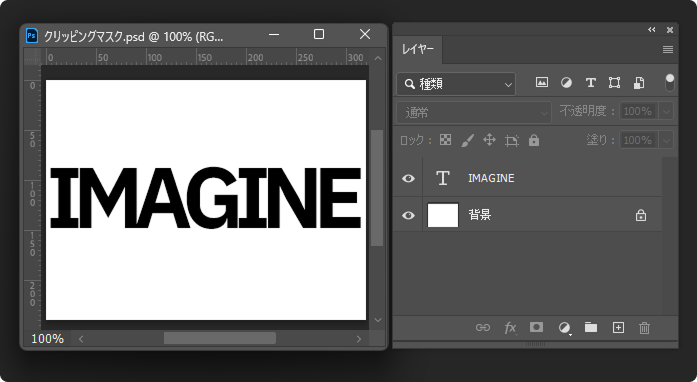Click the horizontal scrollbar thumb
Image resolution: width=697 pixels, height=382 pixels.
(x=220, y=338)
